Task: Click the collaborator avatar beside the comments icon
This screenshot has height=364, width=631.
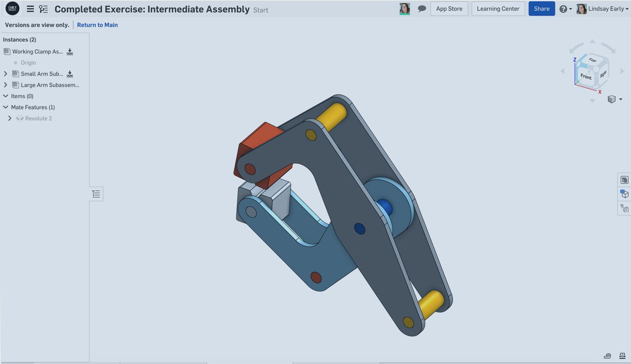Action: 404,9
